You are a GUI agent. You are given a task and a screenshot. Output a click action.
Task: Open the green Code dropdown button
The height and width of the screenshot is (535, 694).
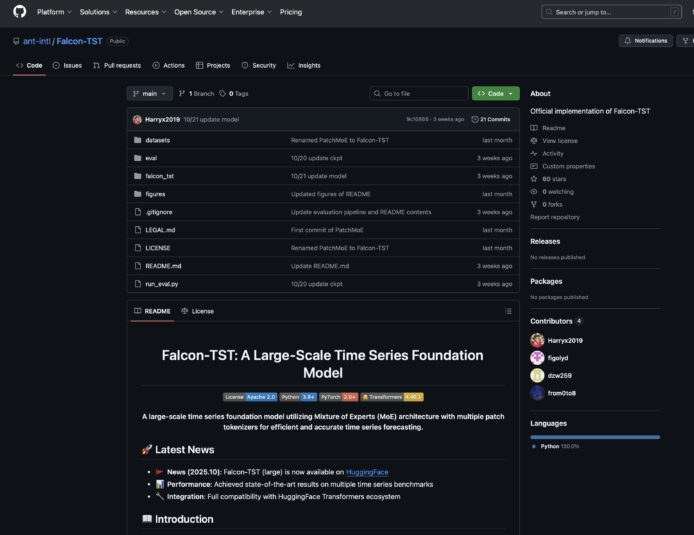(495, 93)
